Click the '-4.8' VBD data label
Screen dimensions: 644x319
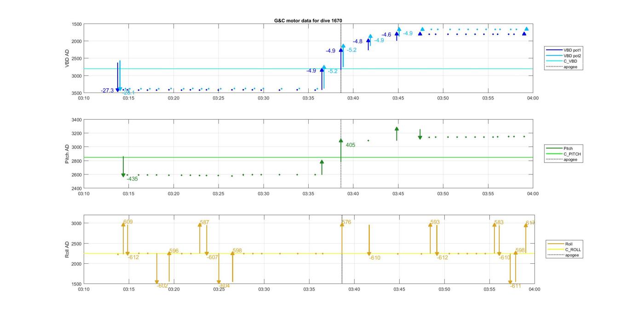click(358, 41)
